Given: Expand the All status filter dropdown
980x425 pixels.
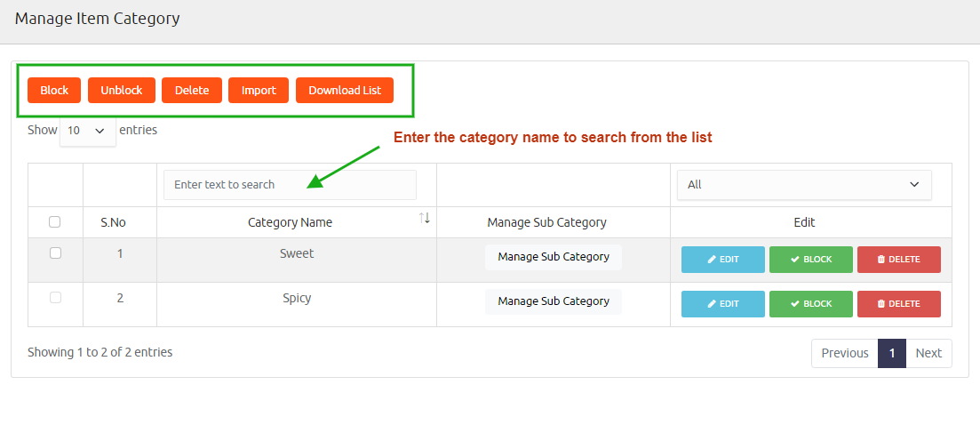Looking at the screenshot, I should [804, 184].
